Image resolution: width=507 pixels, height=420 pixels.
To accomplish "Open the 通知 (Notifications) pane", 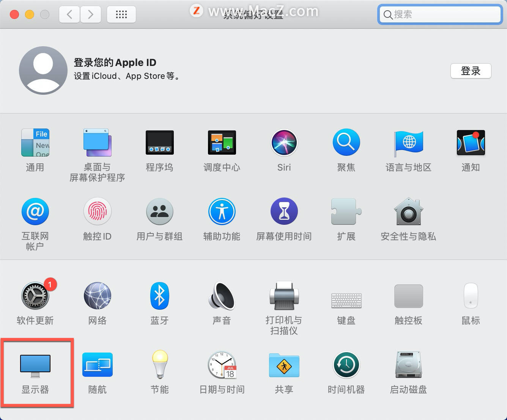I will [x=471, y=143].
